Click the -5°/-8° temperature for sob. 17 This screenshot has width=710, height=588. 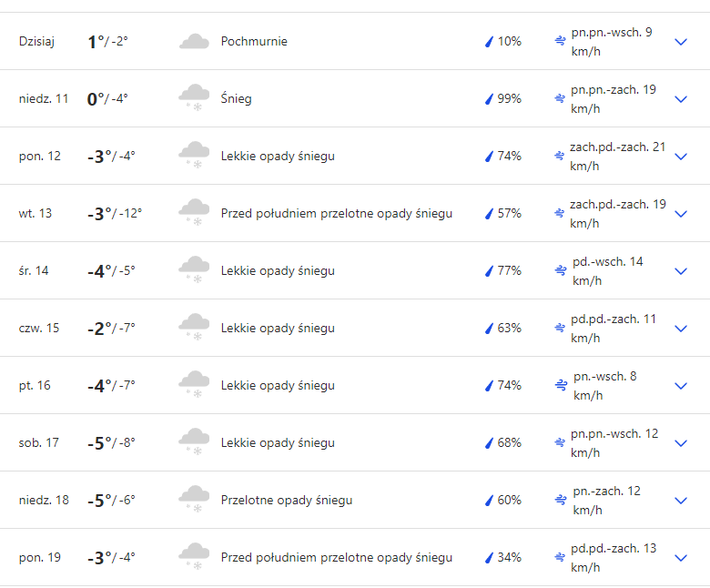(112, 442)
